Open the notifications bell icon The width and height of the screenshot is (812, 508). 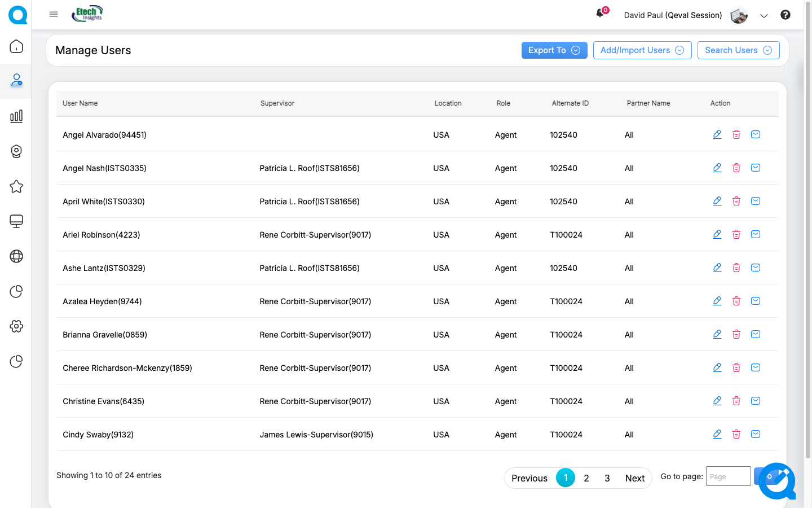click(601, 13)
